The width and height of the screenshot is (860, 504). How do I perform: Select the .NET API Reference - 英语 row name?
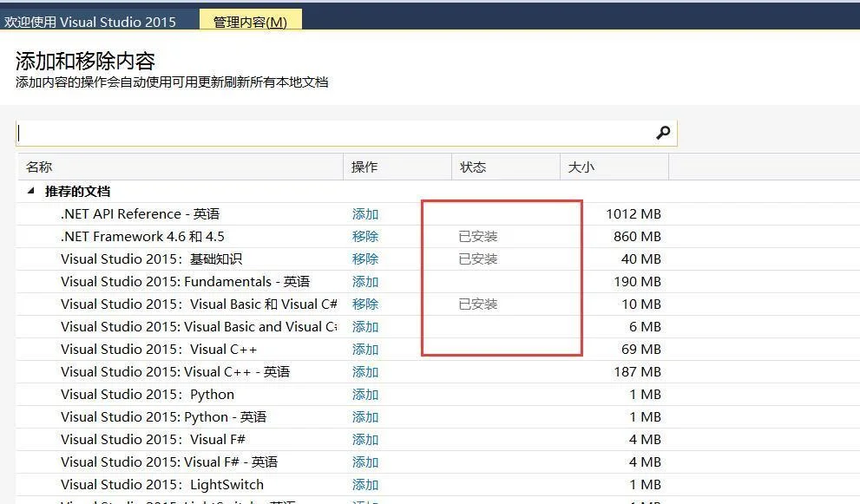141,214
